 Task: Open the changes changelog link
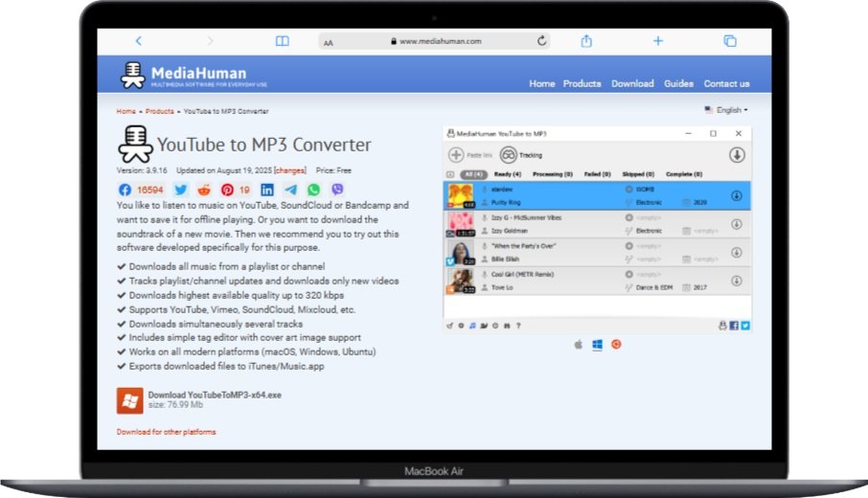[290, 170]
